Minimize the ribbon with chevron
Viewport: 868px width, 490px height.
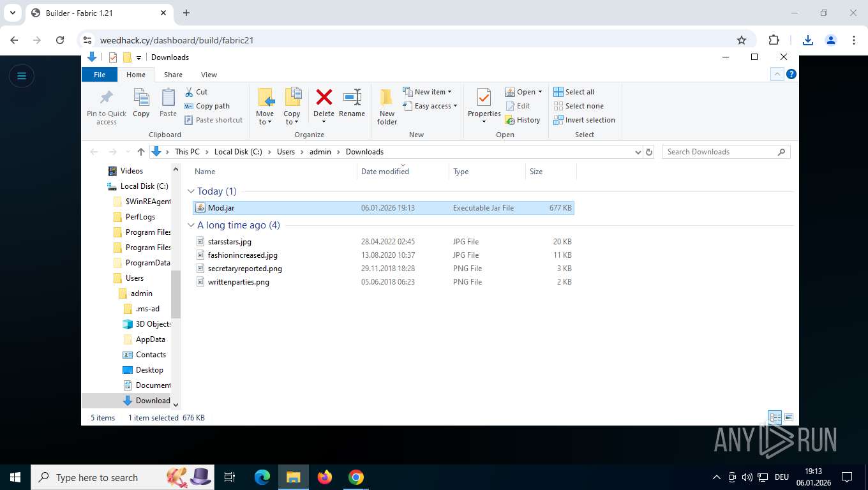(x=777, y=74)
